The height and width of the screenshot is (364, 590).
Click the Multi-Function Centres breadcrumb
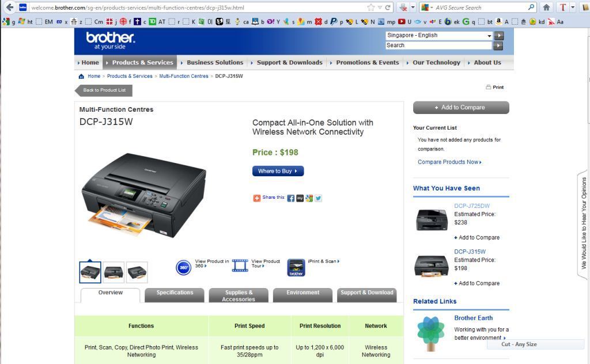tap(184, 77)
